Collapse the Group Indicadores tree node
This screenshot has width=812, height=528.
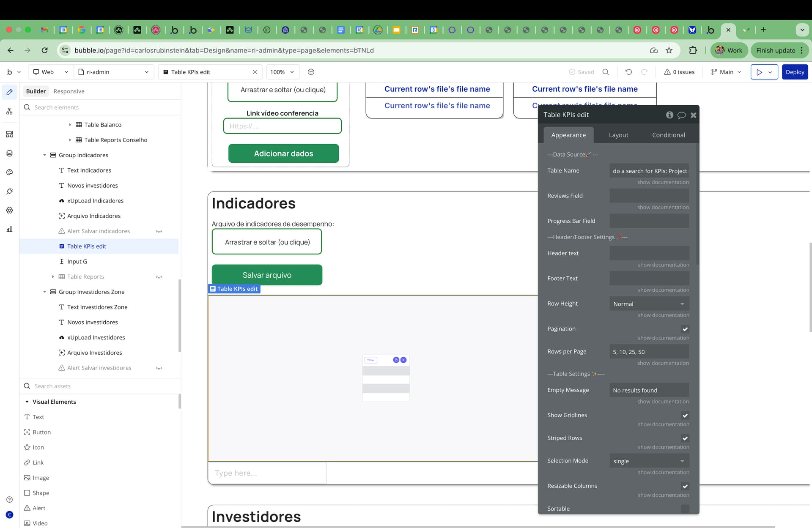[45, 155]
